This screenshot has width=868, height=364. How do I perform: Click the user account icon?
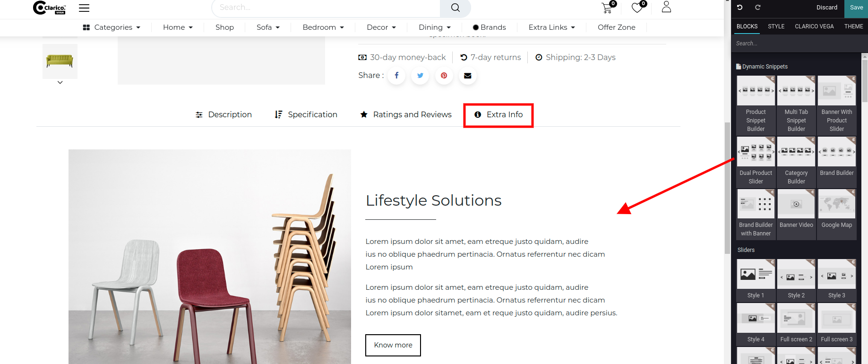point(666,7)
